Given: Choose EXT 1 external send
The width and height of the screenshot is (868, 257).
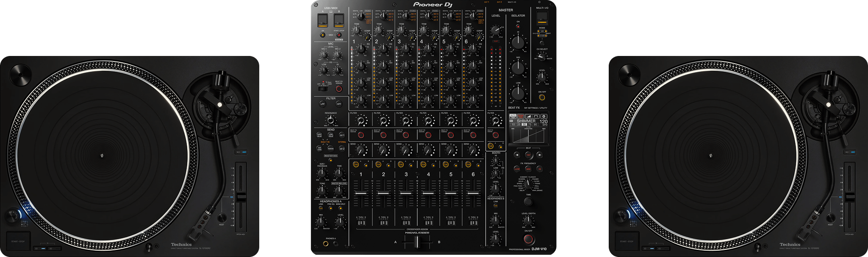Looking at the screenshot, I should (342, 135).
